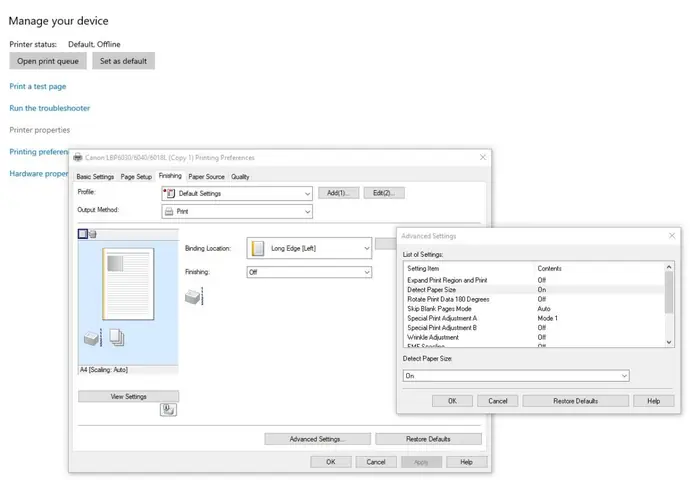This screenshot has width=690, height=480.
Task: Switch to the Quality tab
Action: (x=240, y=176)
